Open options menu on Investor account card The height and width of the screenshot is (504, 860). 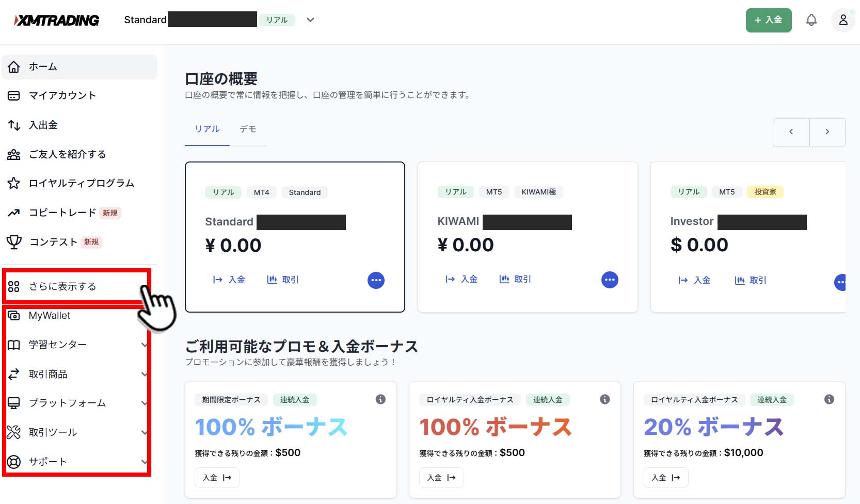pos(840,282)
